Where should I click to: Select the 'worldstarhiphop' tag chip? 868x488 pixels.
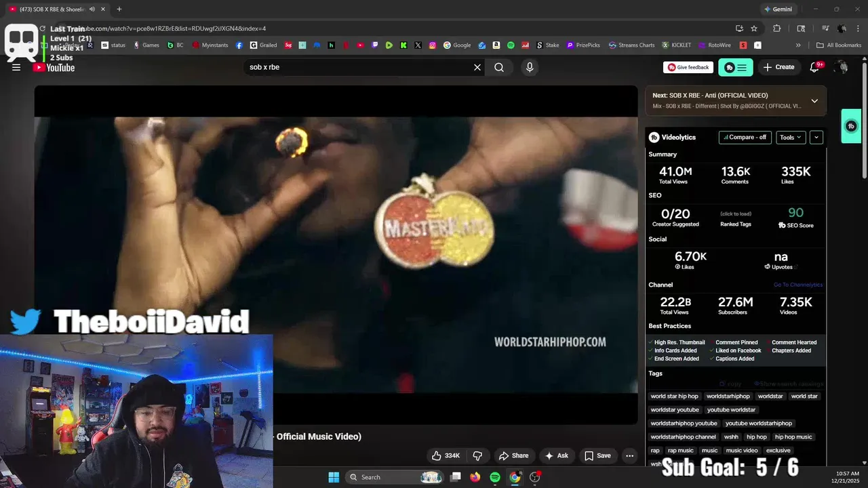coord(728,396)
